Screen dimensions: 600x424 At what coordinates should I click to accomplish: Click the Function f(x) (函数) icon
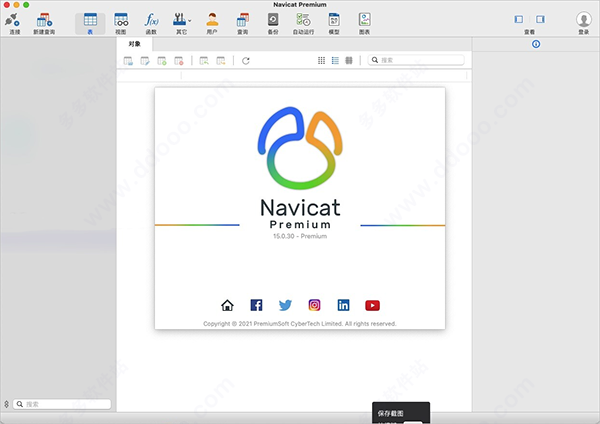(152, 20)
